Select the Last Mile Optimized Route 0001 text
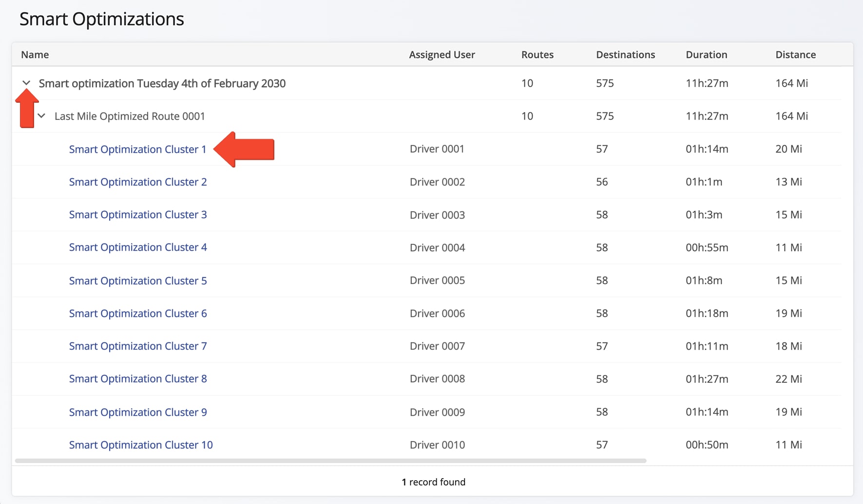This screenshot has width=863, height=504. click(x=130, y=116)
